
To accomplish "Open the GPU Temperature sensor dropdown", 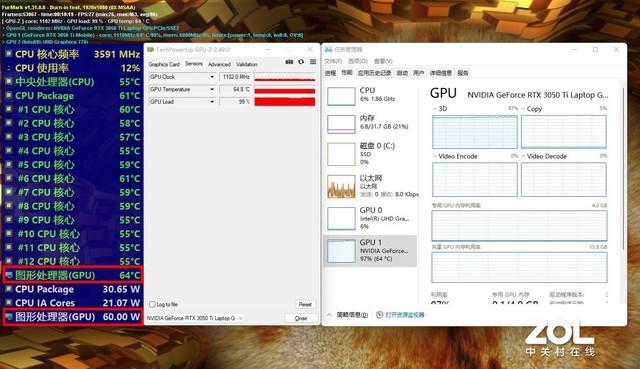I will pyautogui.click(x=212, y=89).
